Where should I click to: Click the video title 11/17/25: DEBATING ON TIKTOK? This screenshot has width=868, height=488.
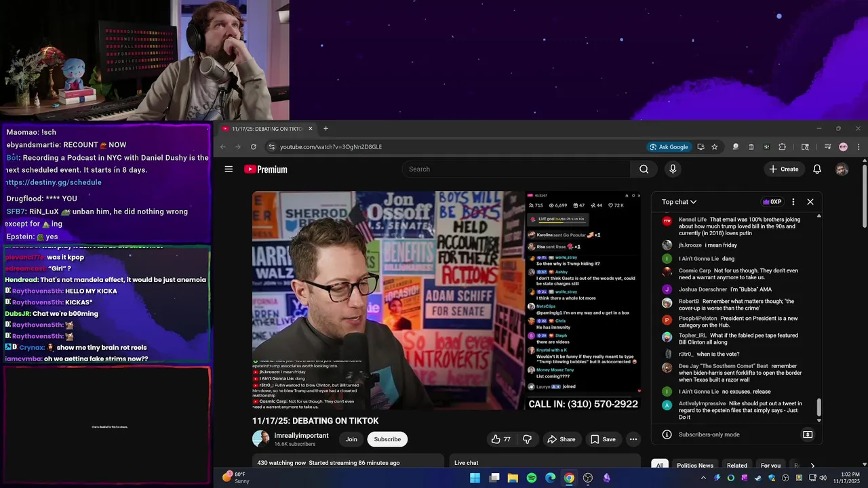(x=315, y=421)
